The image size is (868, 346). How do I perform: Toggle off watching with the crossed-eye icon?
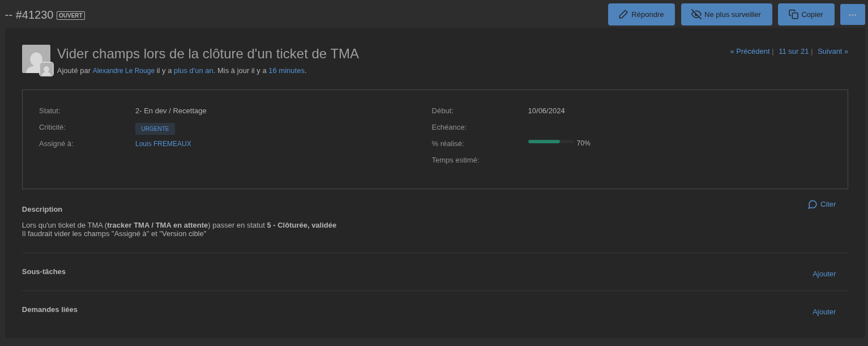(x=696, y=14)
